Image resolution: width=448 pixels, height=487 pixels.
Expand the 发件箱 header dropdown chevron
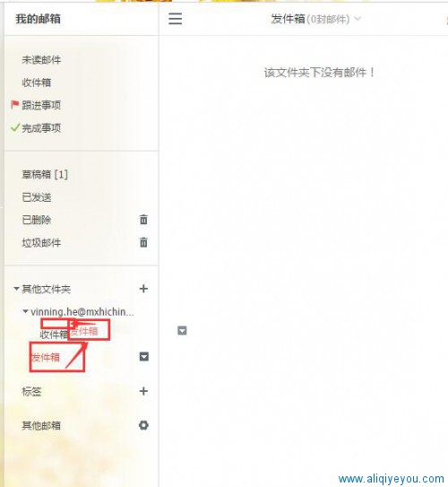coord(358,19)
